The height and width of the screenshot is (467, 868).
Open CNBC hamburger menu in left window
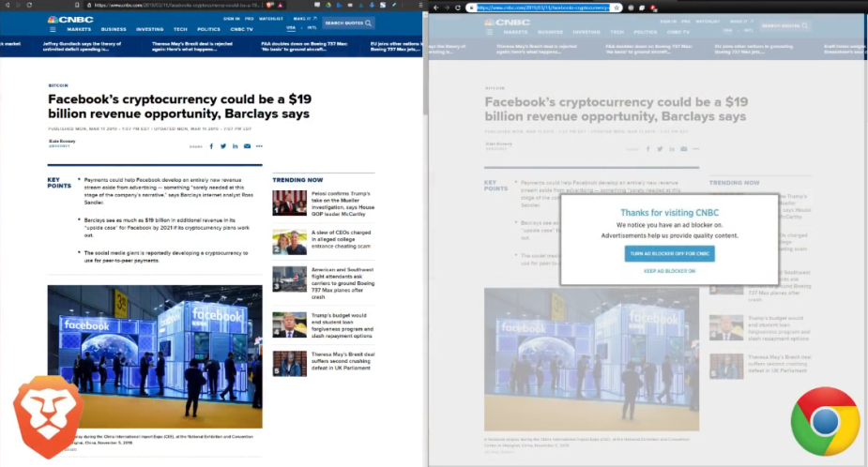[x=53, y=29]
